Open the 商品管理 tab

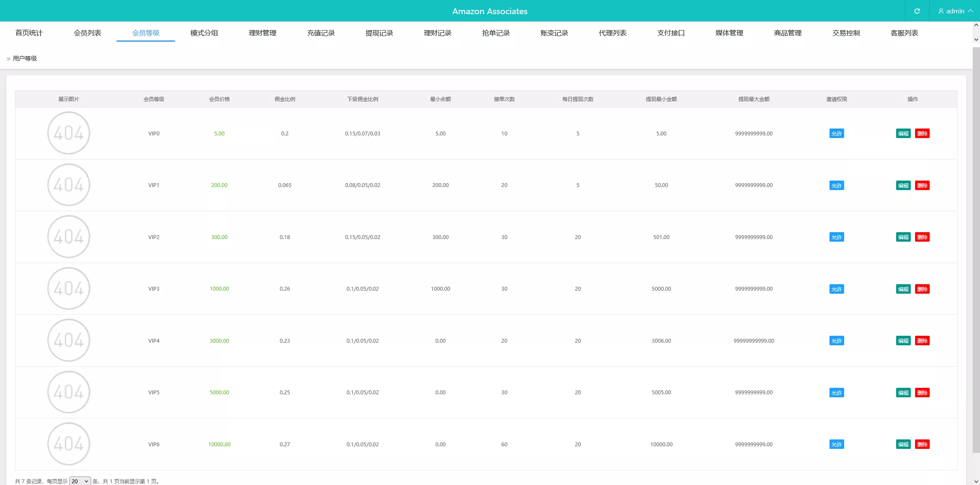[787, 33]
